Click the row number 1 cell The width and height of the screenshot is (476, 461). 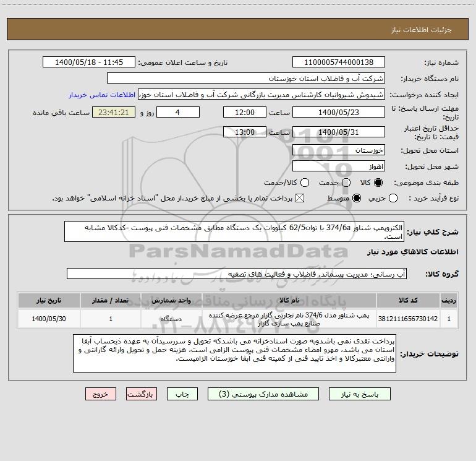[x=449, y=319]
